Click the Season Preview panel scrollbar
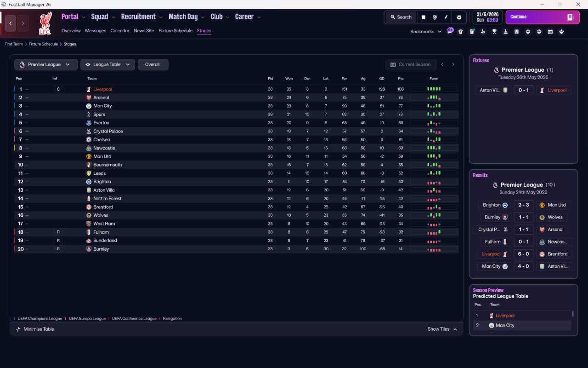The width and height of the screenshot is (588, 368). [x=572, y=314]
